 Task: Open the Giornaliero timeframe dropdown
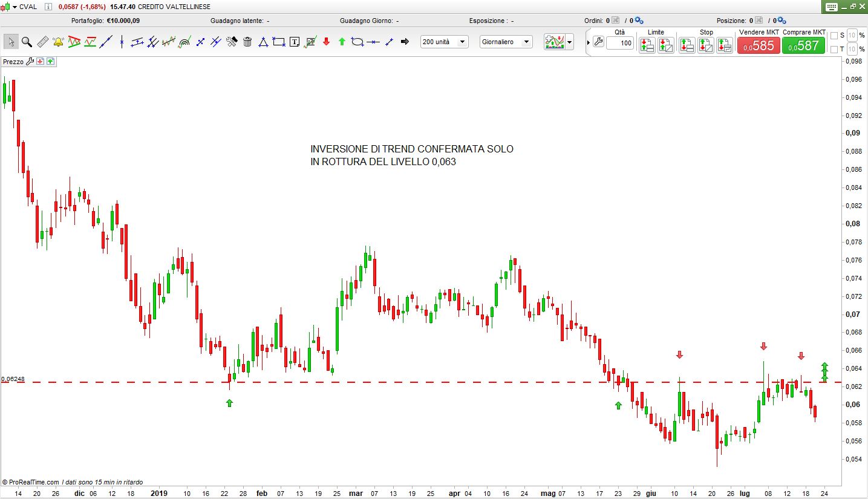(x=506, y=42)
